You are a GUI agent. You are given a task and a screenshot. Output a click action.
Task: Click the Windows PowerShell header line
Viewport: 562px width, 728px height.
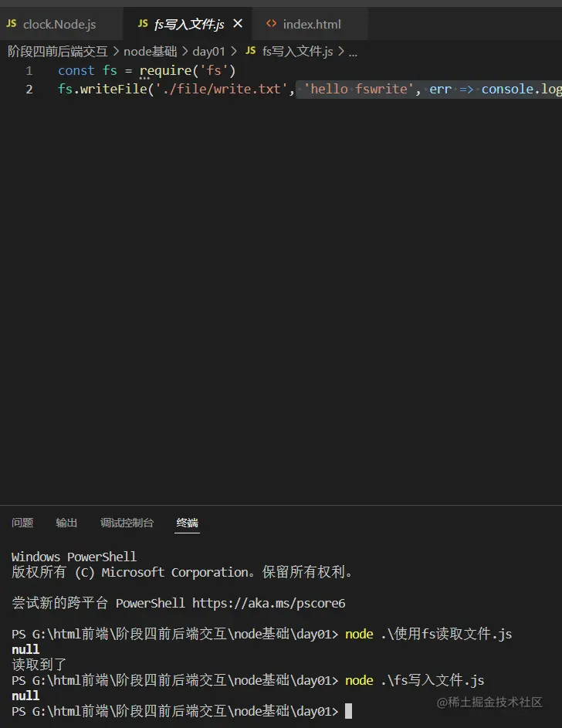pos(74,557)
